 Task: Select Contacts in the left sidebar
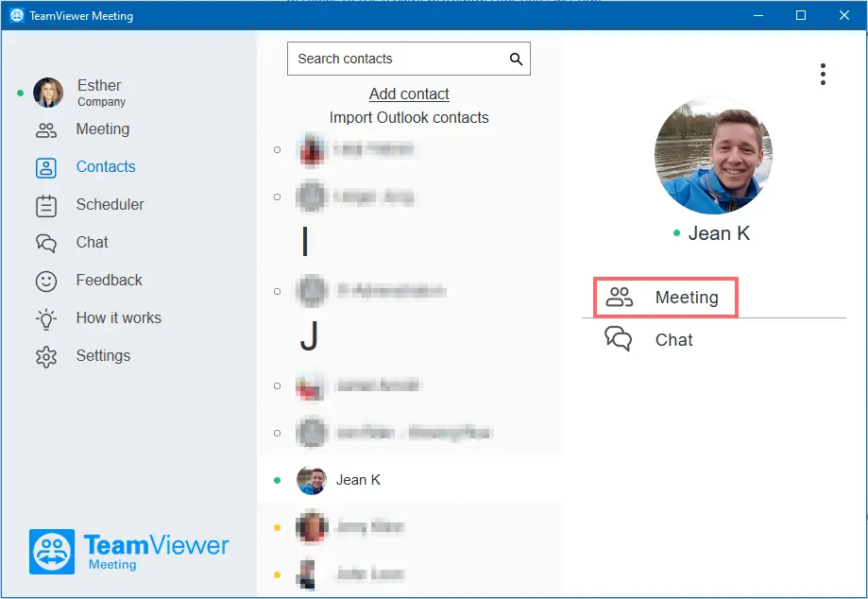tap(105, 166)
